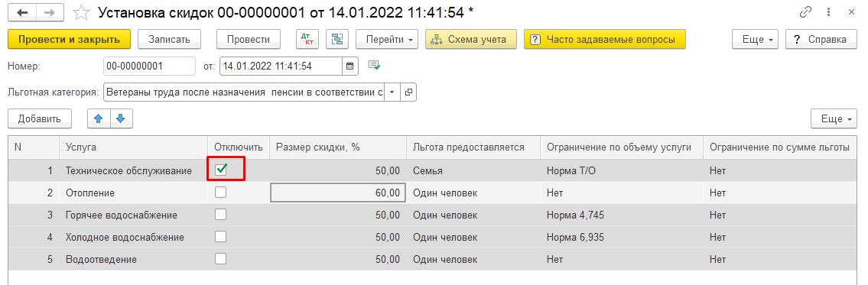Viewport: 868px width, 285px height.
Task: Check Отключить for Отопление
Action: (x=221, y=192)
